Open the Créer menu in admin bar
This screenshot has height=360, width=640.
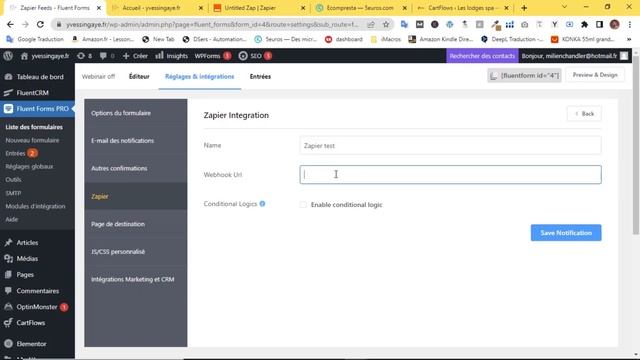[135, 56]
